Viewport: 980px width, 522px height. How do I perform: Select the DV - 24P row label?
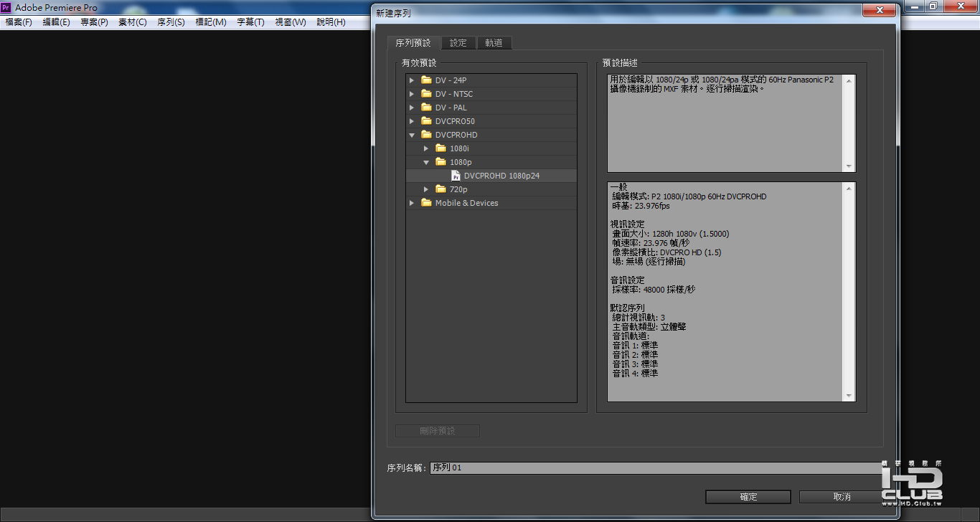pyautogui.click(x=451, y=80)
